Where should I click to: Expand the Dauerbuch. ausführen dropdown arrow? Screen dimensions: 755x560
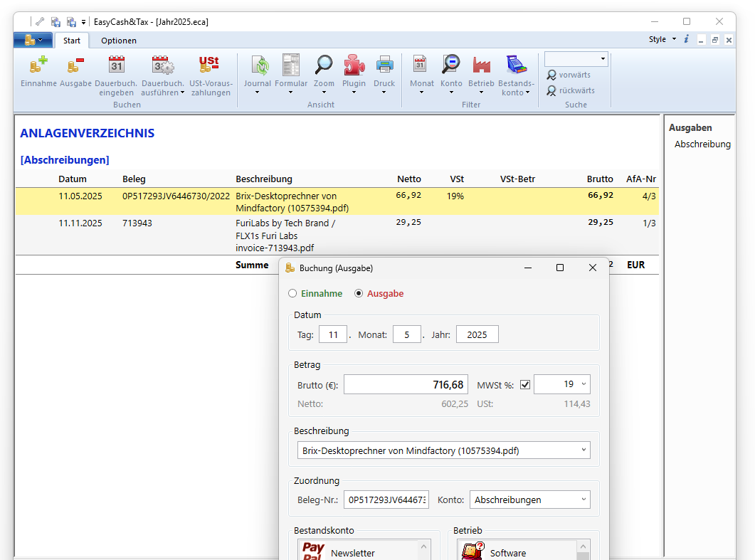tap(182, 93)
